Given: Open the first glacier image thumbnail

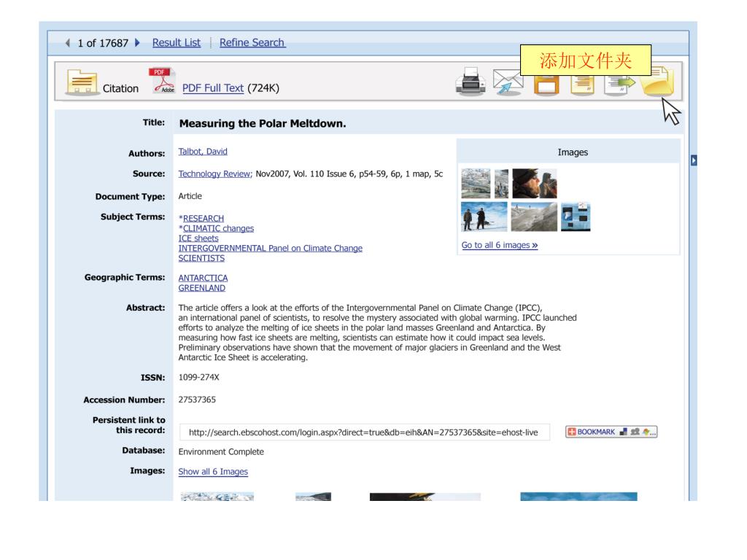Looking at the screenshot, I should 476,183.
